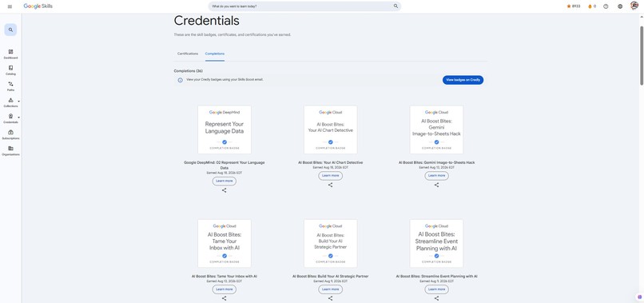Screen dimensions: 644x303
Task: Learn more about Tame Your Inbox with AI
Action: tap(225, 289)
